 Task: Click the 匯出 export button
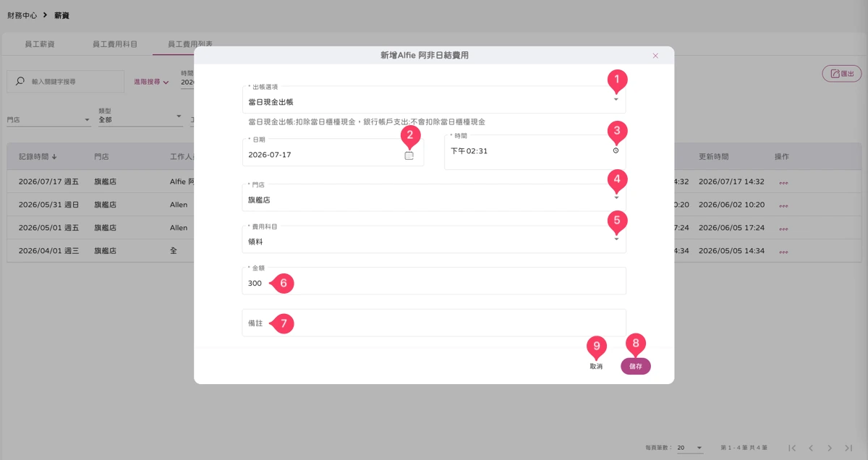(x=842, y=74)
